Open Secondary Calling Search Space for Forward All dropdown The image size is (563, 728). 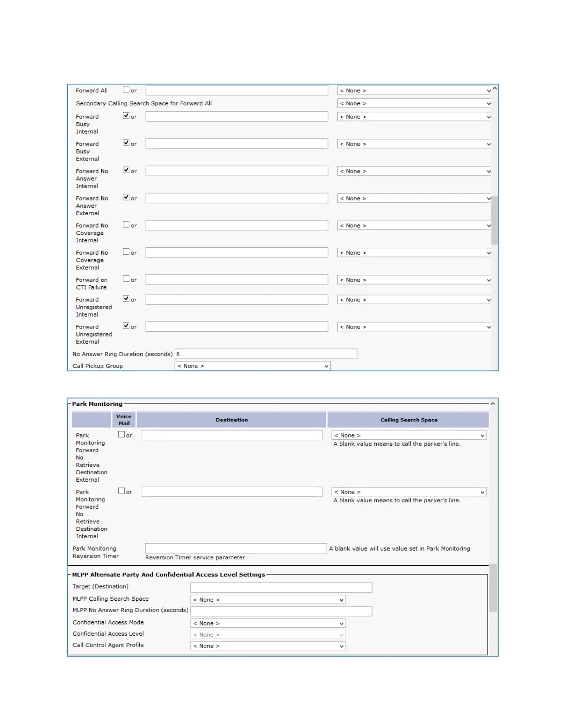click(x=414, y=103)
